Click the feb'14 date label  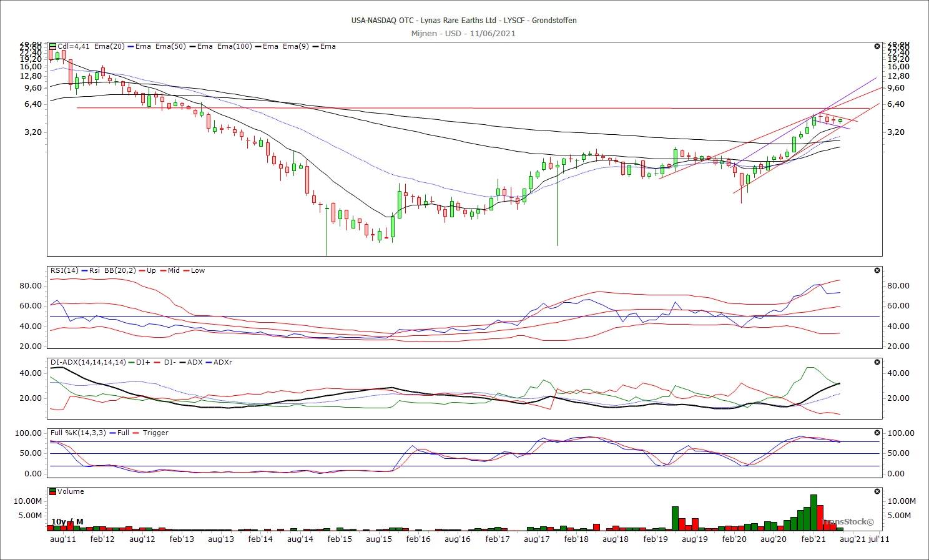(x=260, y=539)
